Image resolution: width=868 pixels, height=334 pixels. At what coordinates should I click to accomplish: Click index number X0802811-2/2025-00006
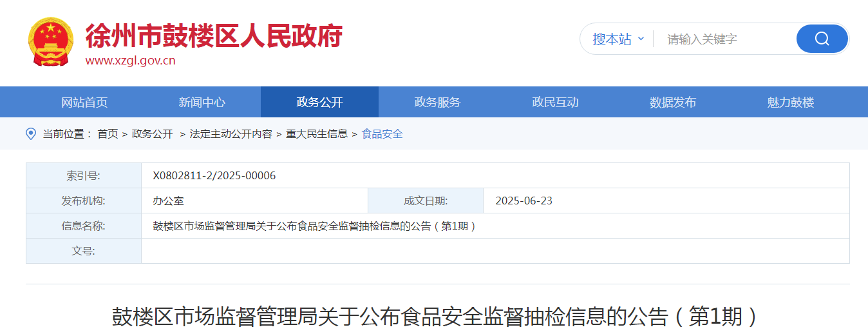[214, 175]
